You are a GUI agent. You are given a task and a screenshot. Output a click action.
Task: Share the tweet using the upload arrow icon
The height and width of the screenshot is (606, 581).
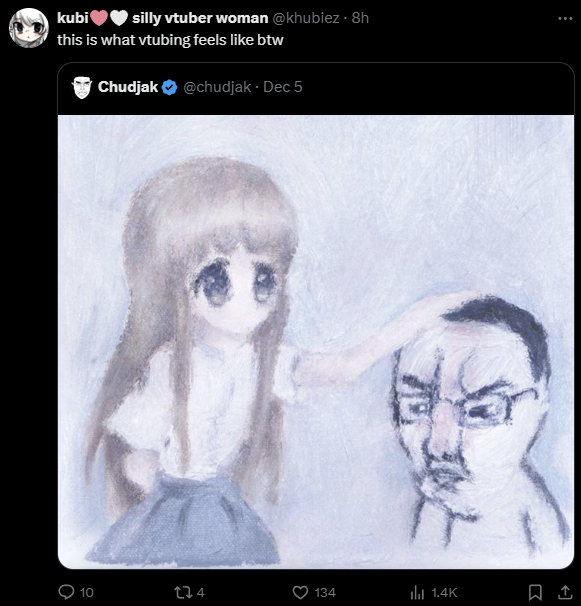[x=564, y=591]
